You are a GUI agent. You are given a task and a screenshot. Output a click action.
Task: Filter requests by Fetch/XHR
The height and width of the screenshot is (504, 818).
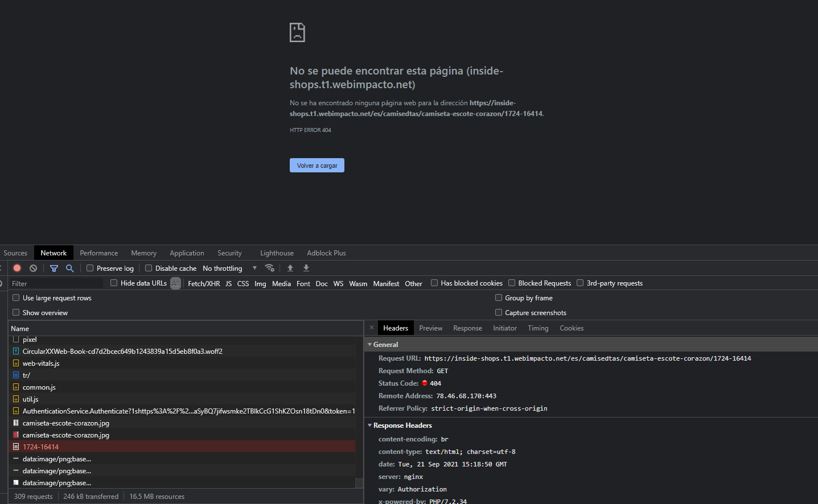coord(204,283)
